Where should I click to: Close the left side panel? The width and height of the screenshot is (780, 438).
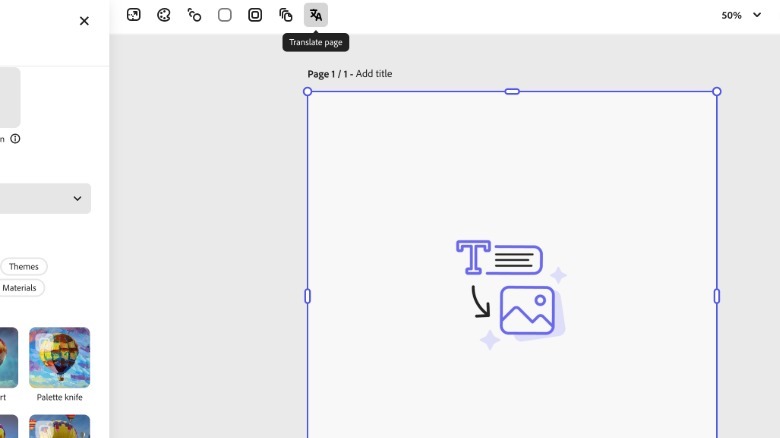click(84, 21)
